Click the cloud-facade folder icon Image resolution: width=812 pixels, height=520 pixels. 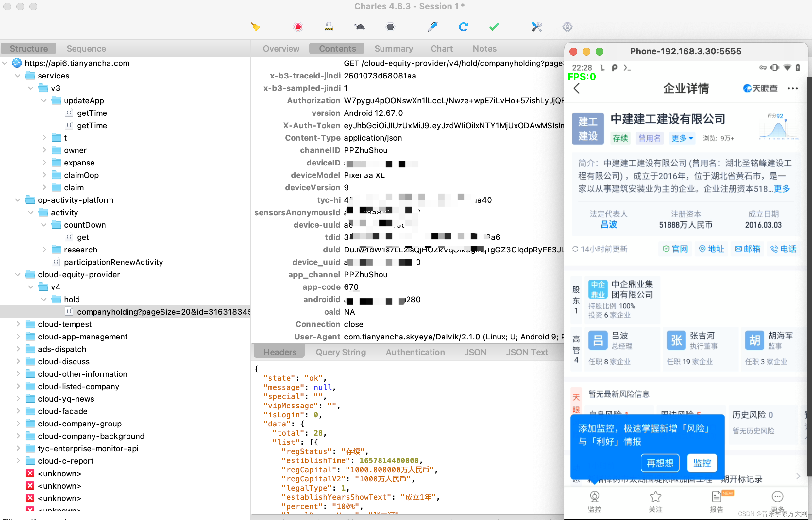pyautogui.click(x=30, y=411)
